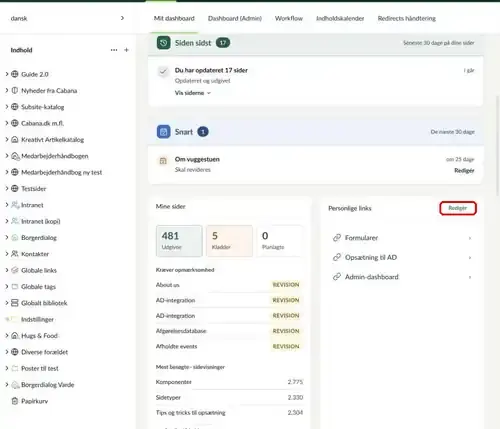Open the Indhold three-dots menu
This screenshot has width=500, height=429.
click(x=114, y=50)
